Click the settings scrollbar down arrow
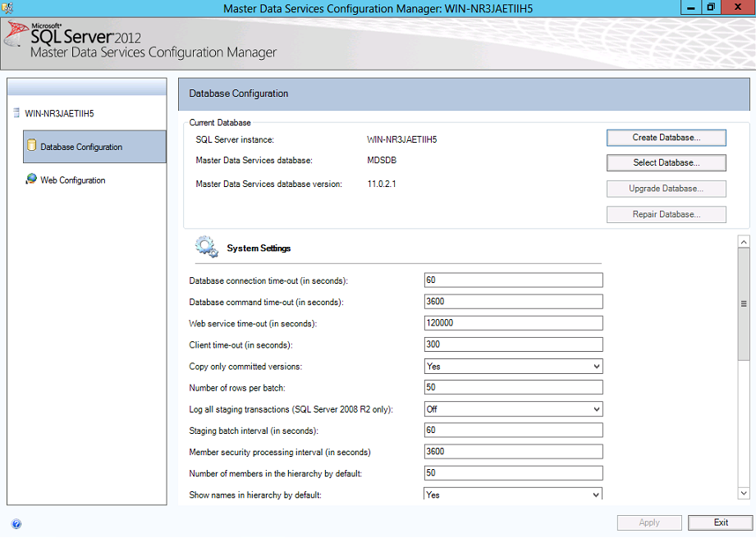The image size is (756, 538). coord(744,493)
